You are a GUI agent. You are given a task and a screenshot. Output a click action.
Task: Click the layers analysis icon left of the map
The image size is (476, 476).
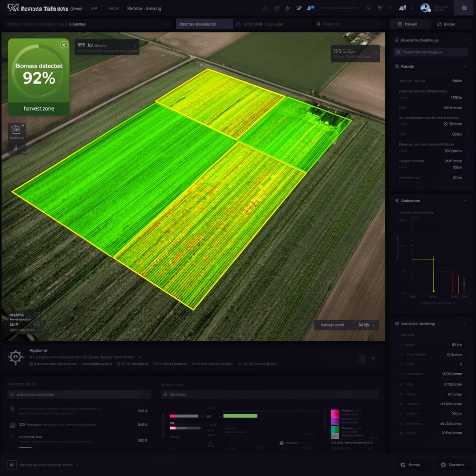tap(16, 130)
